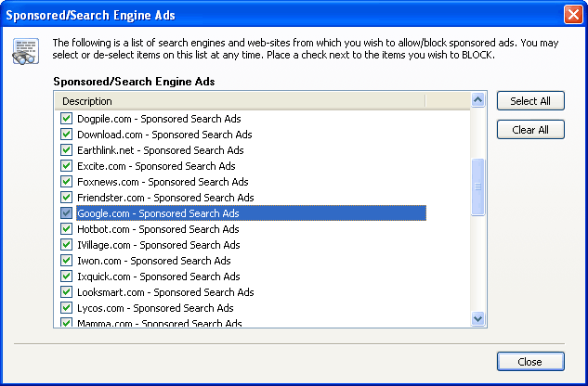Close window via red X icon
Viewport: 588px width, 386px height.
(x=573, y=15)
